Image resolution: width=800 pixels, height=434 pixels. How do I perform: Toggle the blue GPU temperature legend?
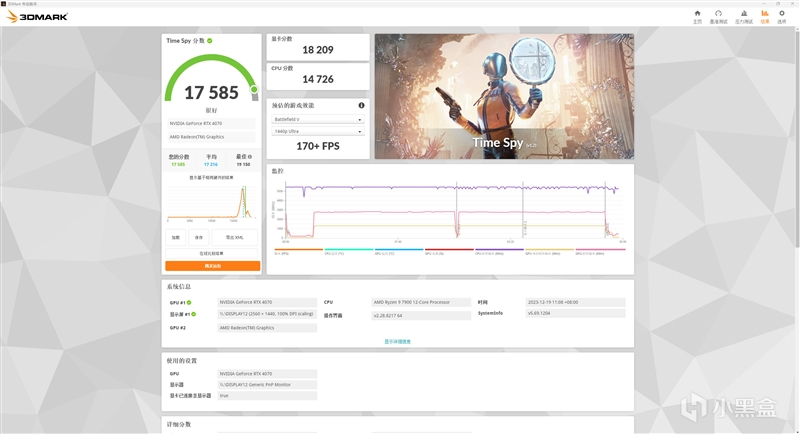point(398,251)
